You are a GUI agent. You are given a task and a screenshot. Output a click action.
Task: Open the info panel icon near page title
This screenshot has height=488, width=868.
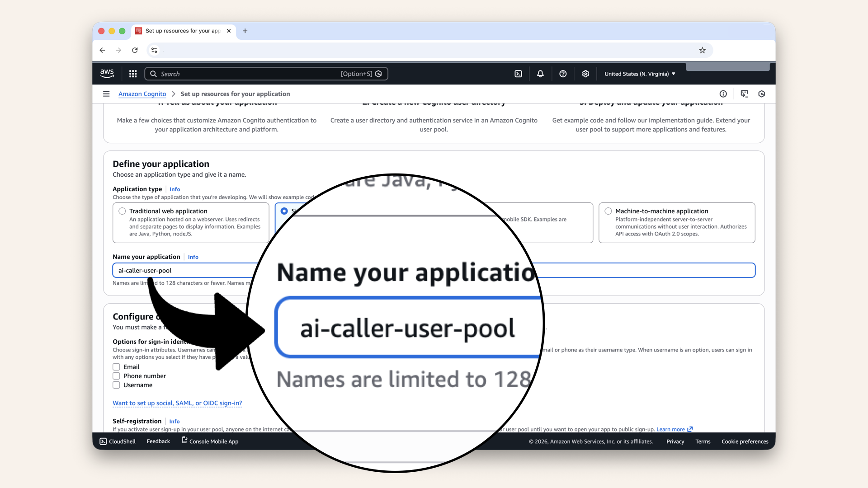coord(723,94)
